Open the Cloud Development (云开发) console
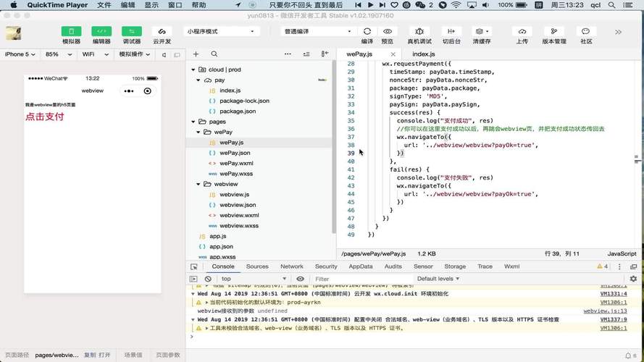Image resolution: width=644 pixels, height=362 pixels. click(162, 32)
